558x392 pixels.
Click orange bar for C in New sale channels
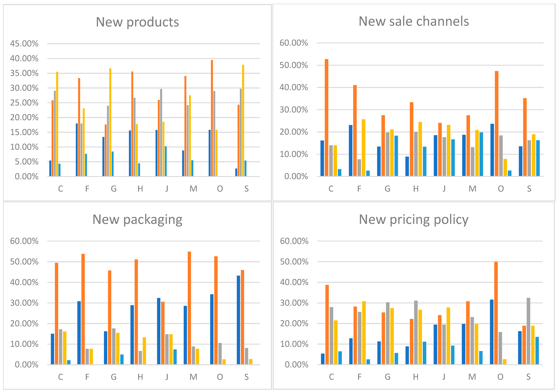(x=326, y=118)
